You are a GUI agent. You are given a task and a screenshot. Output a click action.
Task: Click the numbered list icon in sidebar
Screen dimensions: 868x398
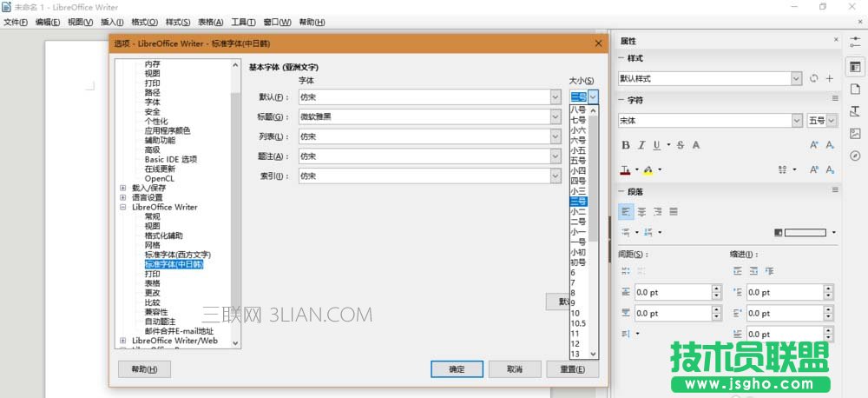point(648,232)
